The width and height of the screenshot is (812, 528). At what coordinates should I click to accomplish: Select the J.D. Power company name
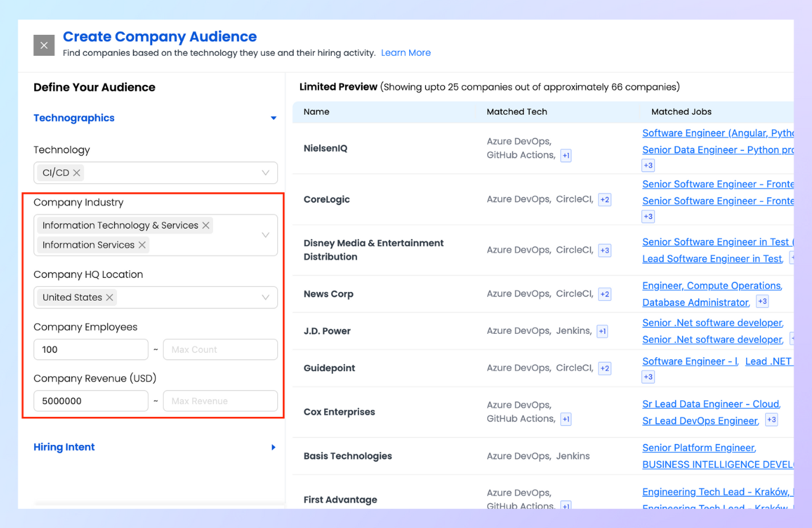coord(327,331)
